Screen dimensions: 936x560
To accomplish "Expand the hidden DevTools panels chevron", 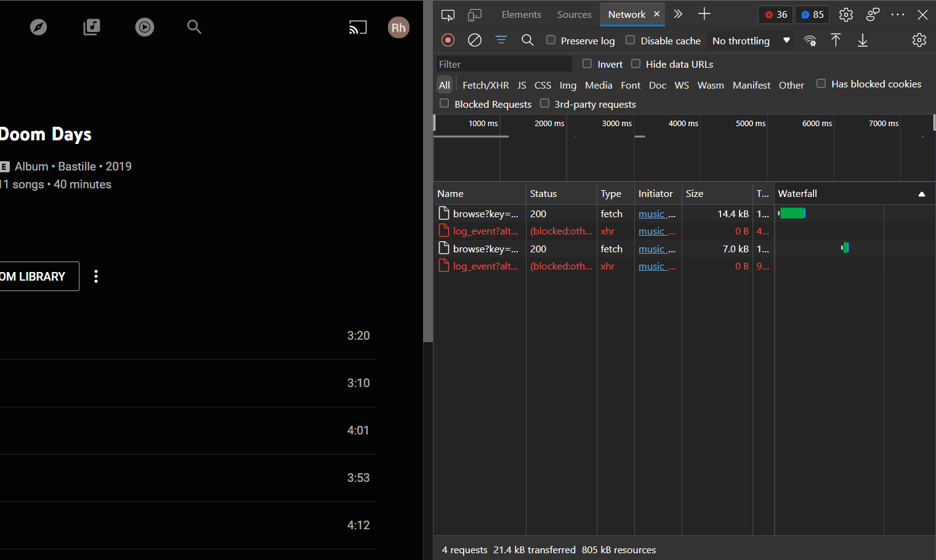I will [x=677, y=14].
